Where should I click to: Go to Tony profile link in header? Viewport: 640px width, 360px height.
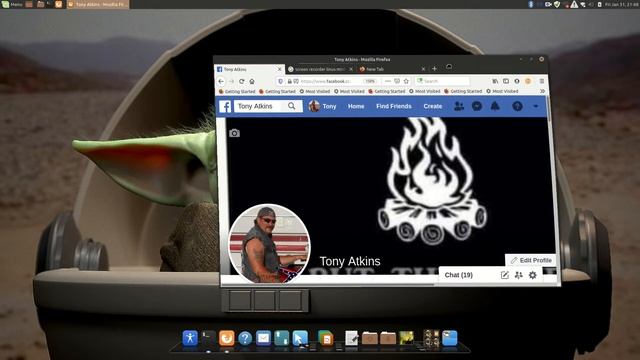[322, 106]
